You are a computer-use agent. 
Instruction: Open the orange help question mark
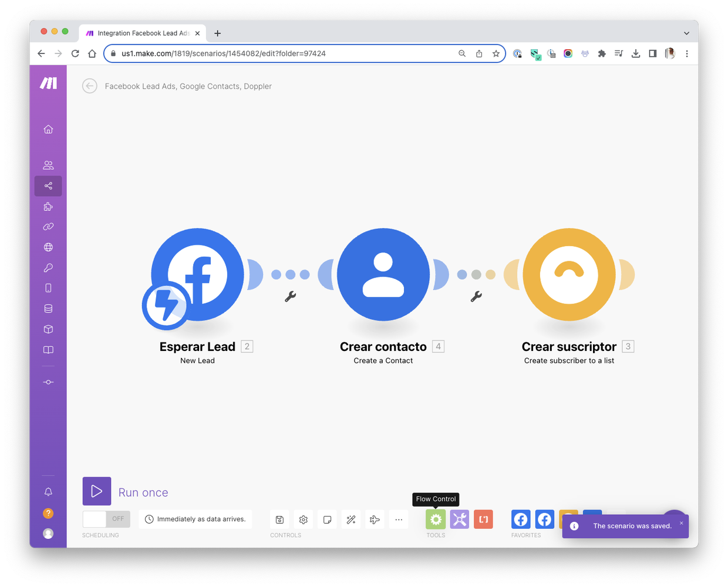click(48, 513)
